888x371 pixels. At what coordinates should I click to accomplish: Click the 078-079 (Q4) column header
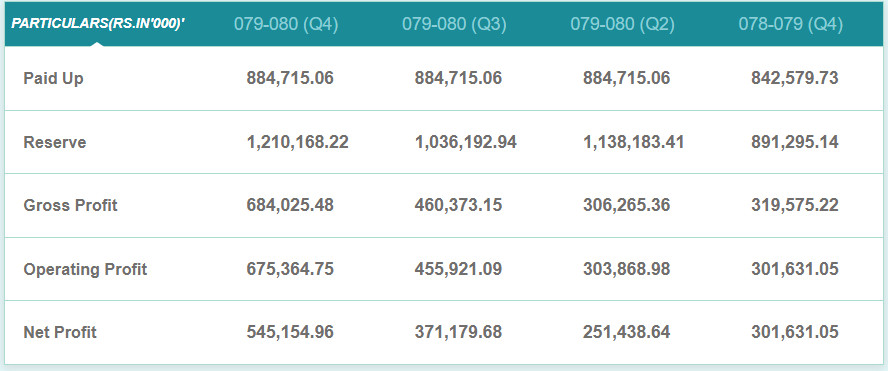tap(791, 24)
